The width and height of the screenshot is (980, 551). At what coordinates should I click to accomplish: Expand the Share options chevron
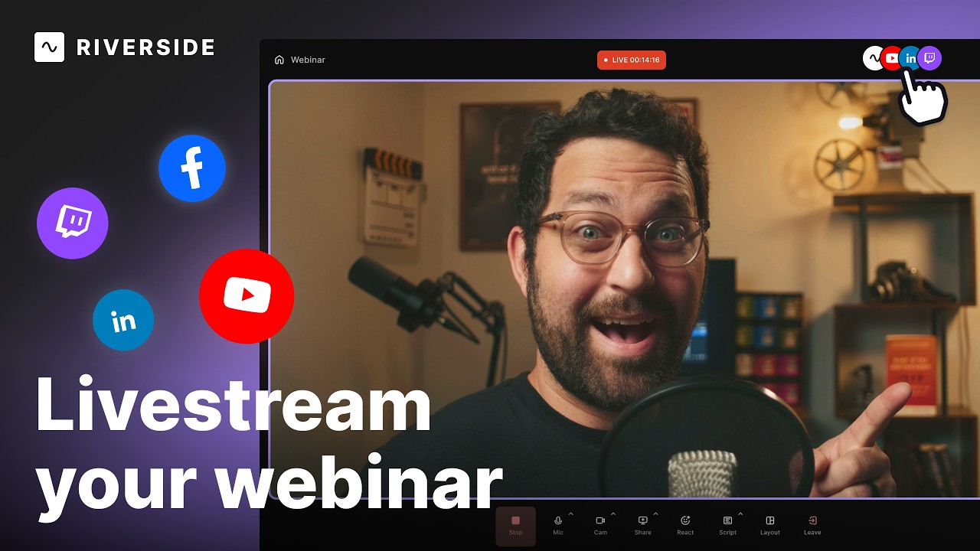655,514
